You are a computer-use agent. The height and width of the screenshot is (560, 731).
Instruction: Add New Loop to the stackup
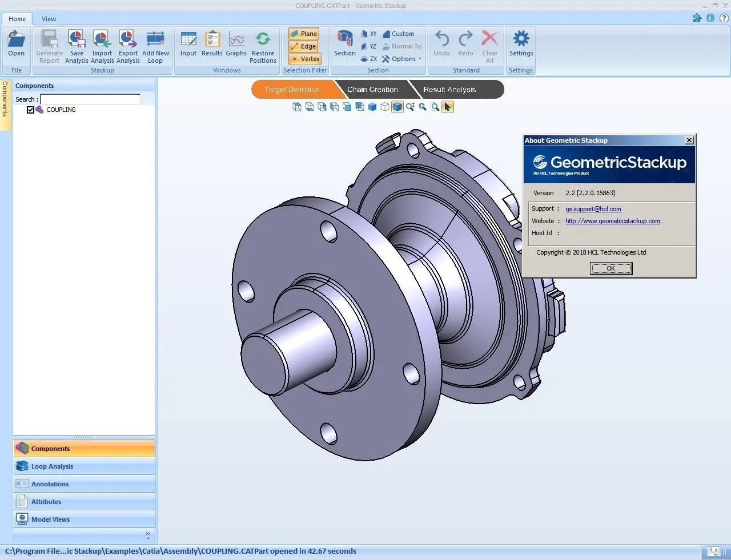tap(155, 47)
